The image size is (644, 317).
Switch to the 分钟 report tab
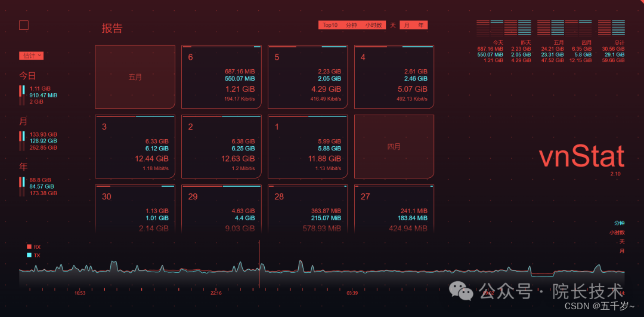[351, 26]
